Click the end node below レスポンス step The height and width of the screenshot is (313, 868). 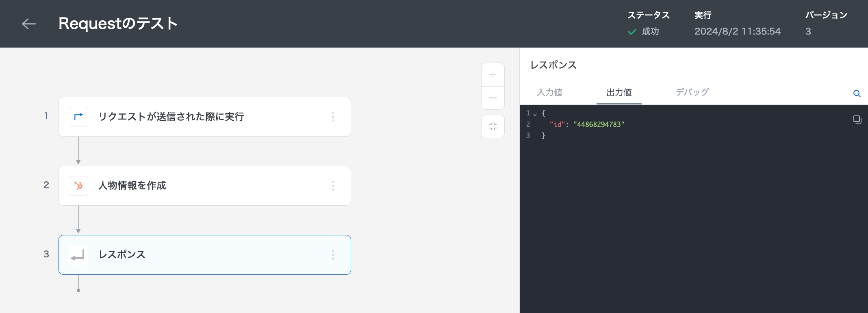(x=78, y=290)
